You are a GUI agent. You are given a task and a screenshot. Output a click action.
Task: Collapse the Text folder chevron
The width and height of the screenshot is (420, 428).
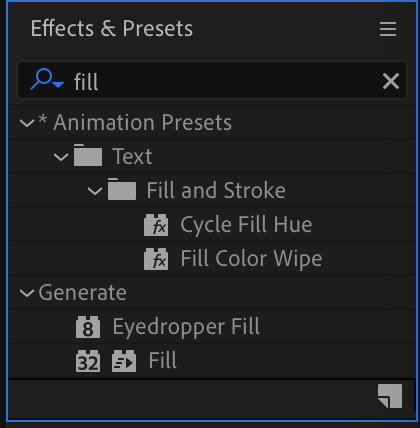pos(61,157)
